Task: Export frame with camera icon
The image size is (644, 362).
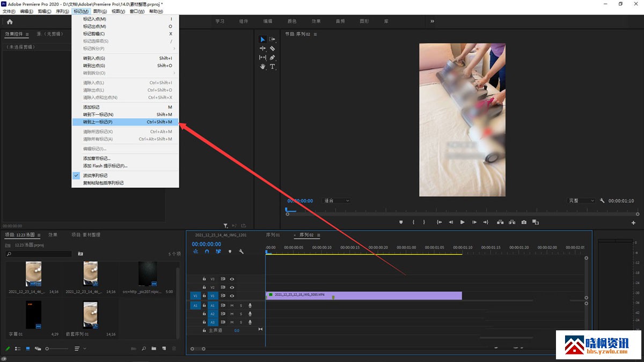Action: (524, 222)
